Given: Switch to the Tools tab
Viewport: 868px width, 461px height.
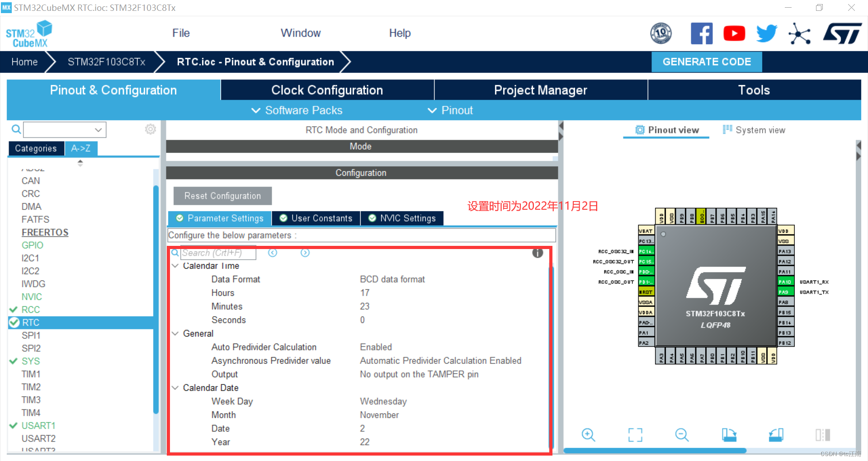Looking at the screenshot, I should click(754, 90).
